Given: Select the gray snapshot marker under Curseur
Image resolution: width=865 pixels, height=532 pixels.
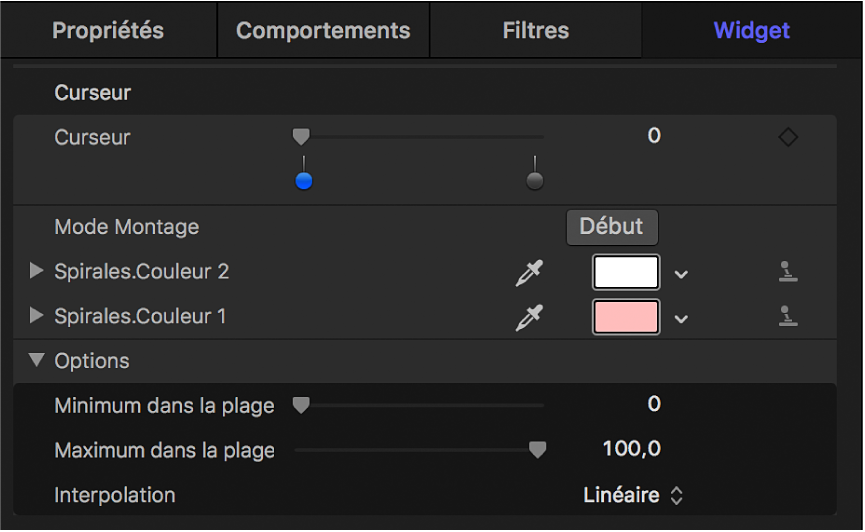Looking at the screenshot, I should [x=535, y=180].
